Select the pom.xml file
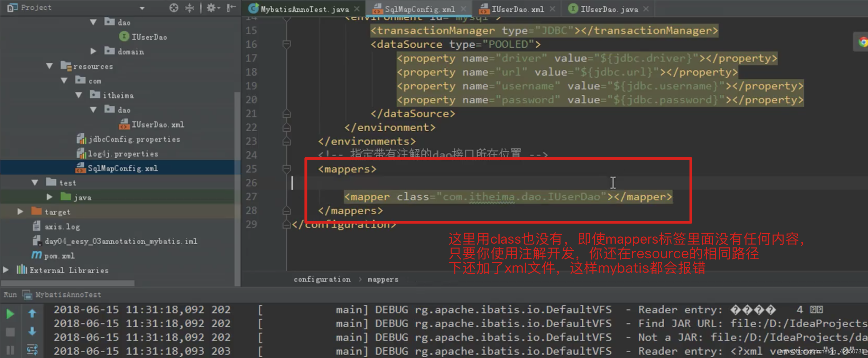This screenshot has height=358, width=868. (59, 256)
